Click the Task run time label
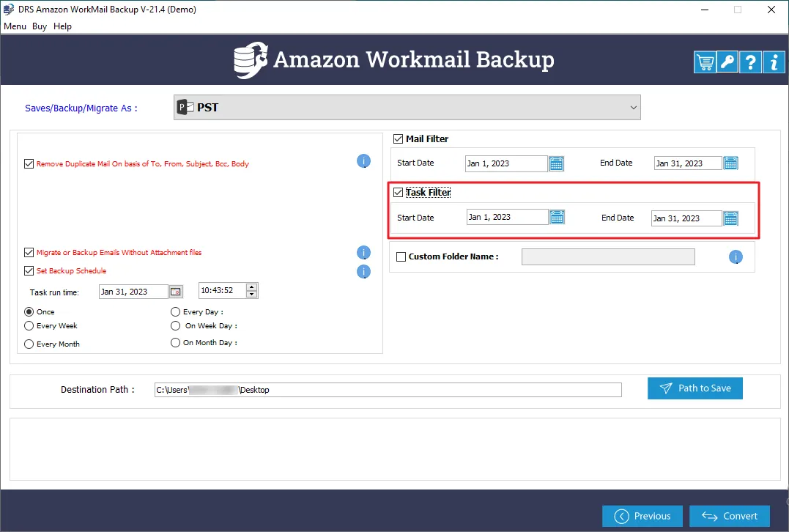789x532 pixels. (x=54, y=292)
